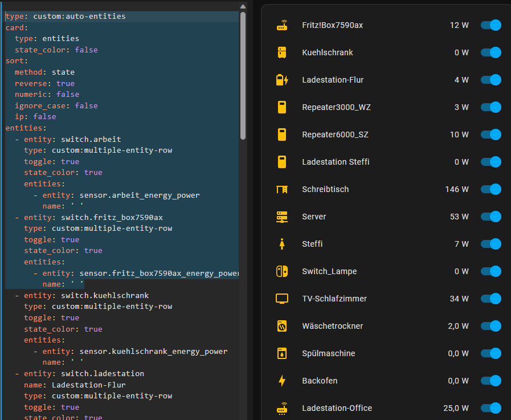Click the Fritz!Box7590ax router icon

[x=282, y=25]
